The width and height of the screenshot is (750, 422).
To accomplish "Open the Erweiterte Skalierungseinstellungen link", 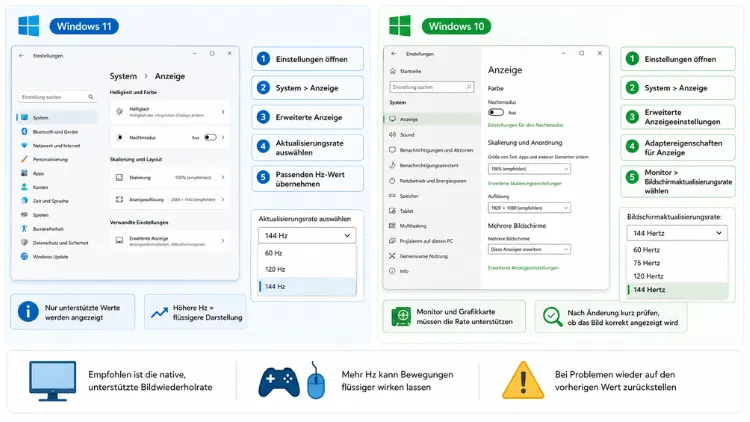I will (525, 183).
